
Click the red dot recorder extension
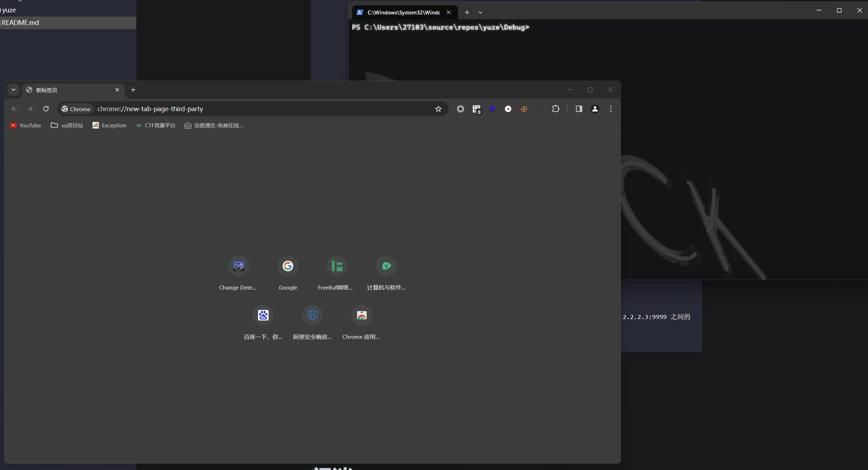(508, 109)
